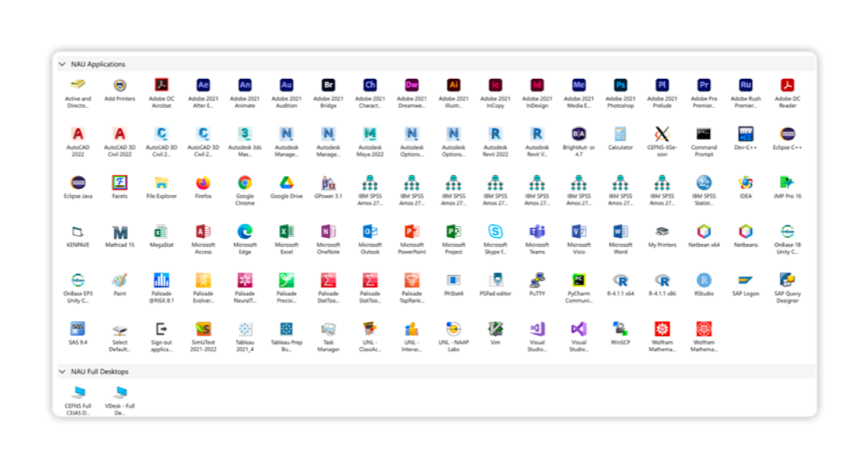Open Task Manager

point(329,329)
